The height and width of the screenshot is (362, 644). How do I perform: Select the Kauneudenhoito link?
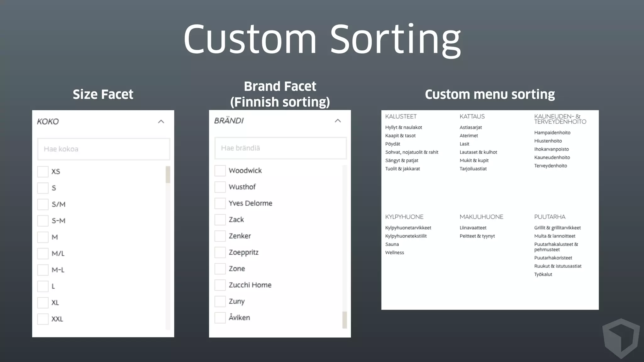coord(552,157)
